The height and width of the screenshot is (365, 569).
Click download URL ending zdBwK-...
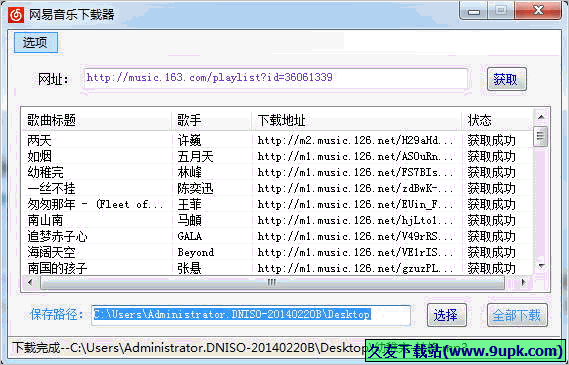(x=356, y=188)
